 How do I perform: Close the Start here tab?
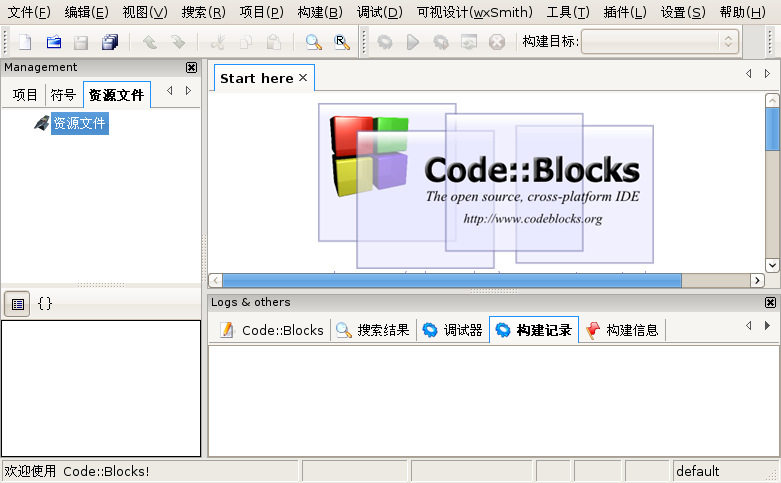pyautogui.click(x=303, y=78)
